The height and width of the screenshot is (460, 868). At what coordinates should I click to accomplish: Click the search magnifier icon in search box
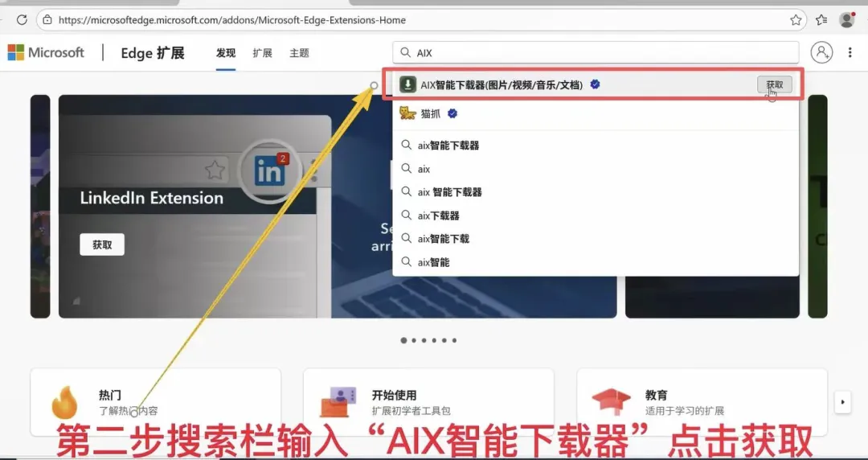tap(406, 52)
